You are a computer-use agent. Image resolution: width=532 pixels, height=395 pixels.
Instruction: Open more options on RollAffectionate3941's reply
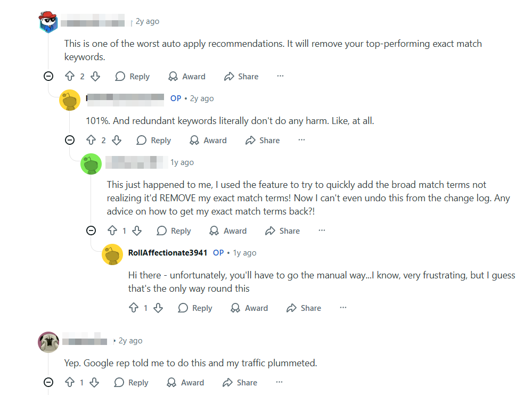click(343, 308)
